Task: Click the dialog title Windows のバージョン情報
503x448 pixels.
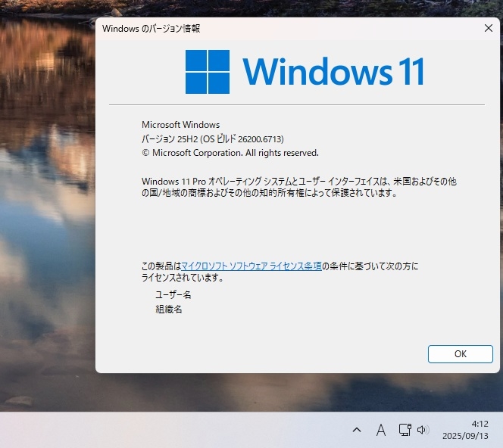Action: 151,29
